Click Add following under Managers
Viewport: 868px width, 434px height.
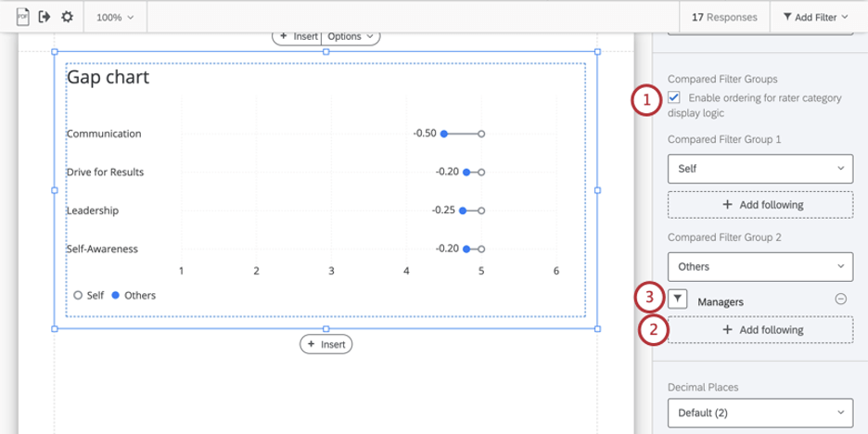coord(760,330)
